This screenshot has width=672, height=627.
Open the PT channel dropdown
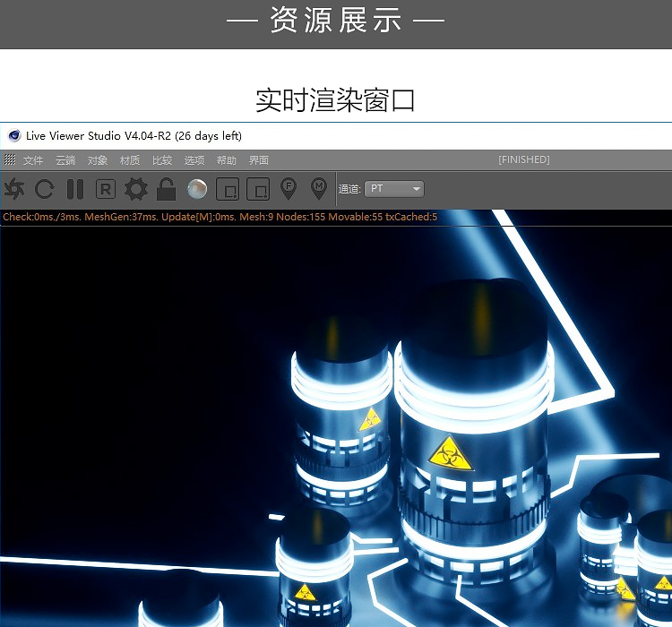394,189
